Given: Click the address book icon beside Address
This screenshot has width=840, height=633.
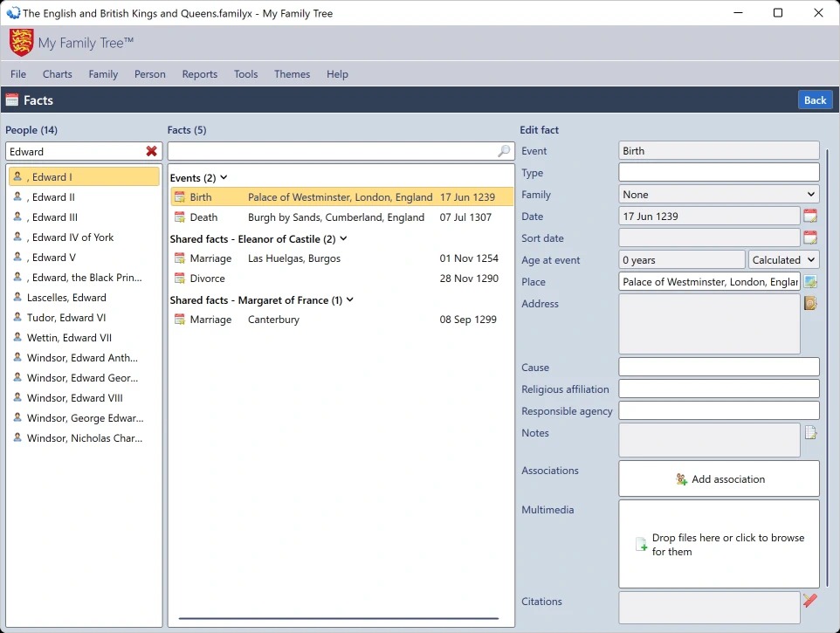Looking at the screenshot, I should pyautogui.click(x=810, y=304).
